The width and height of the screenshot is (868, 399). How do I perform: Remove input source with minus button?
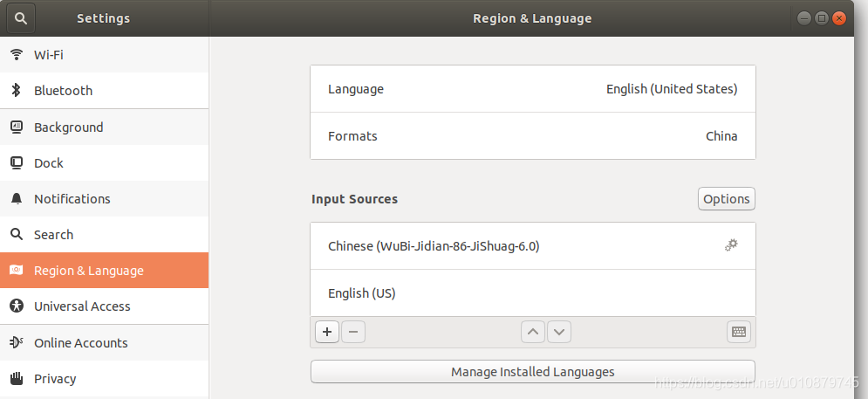tap(353, 332)
